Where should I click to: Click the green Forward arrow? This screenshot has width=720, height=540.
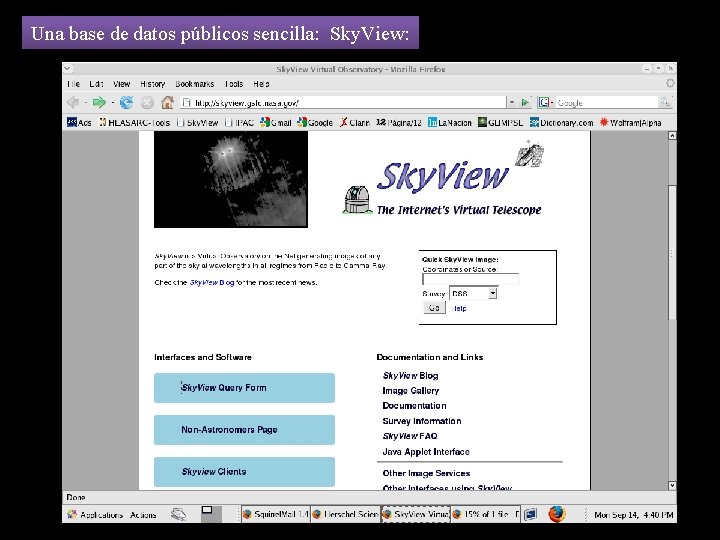click(99, 102)
